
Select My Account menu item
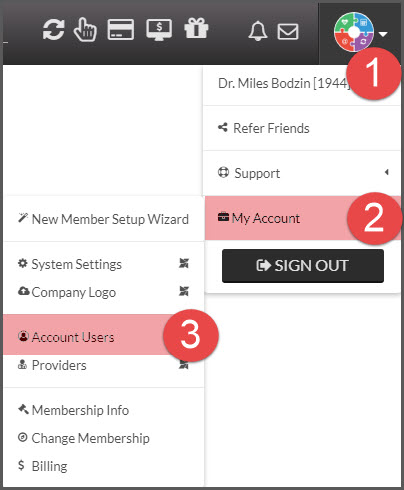(x=303, y=218)
